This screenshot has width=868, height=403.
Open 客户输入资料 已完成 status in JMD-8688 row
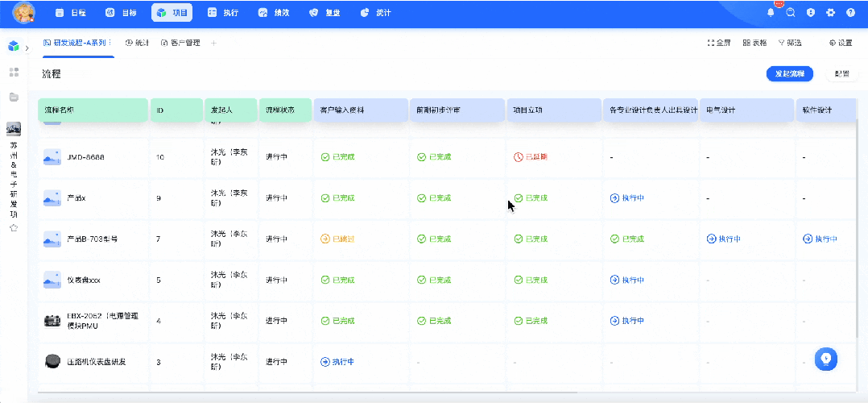(337, 157)
